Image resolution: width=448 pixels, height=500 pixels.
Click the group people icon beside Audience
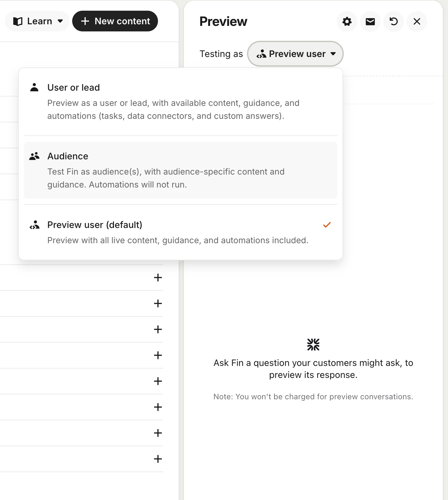tap(34, 156)
